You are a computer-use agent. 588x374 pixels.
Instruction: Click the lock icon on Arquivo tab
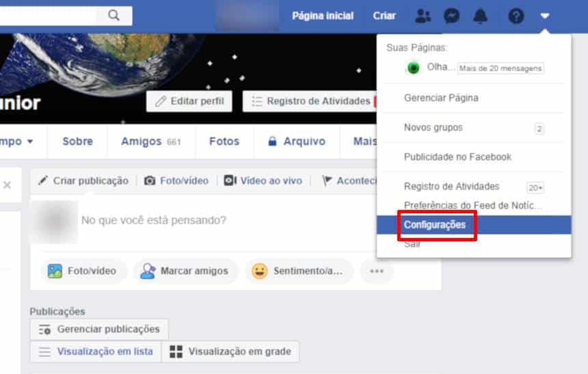pyautogui.click(x=272, y=141)
